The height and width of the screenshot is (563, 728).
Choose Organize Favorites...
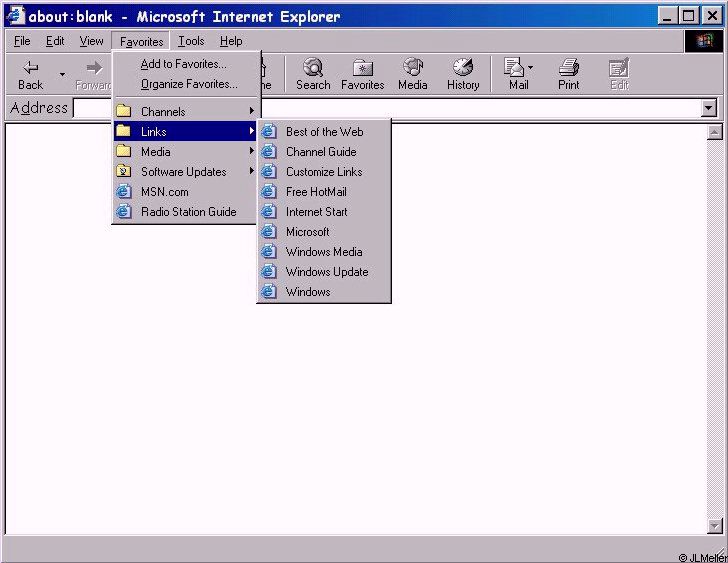point(187,84)
